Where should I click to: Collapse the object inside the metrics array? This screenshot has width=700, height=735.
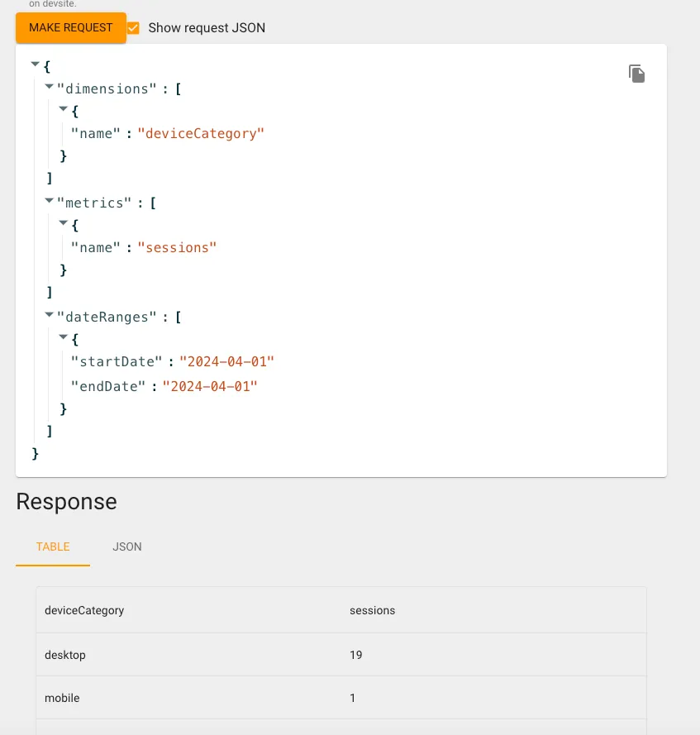(x=64, y=222)
